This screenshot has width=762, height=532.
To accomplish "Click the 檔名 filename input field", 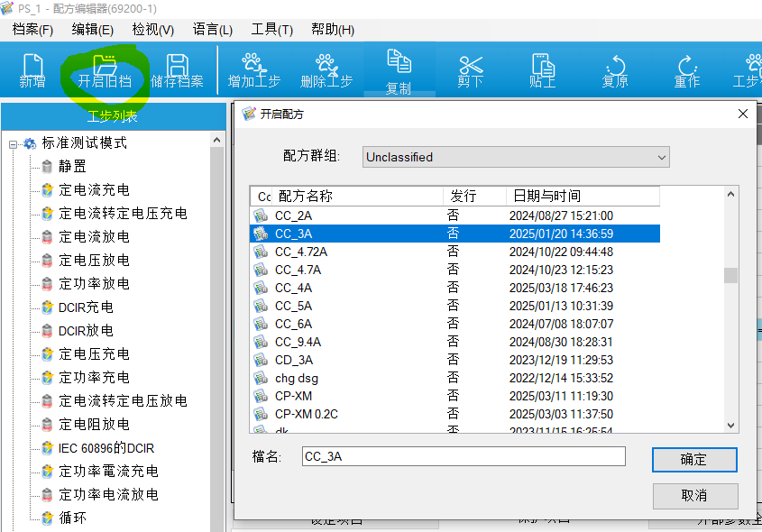I will [x=464, y=456].
